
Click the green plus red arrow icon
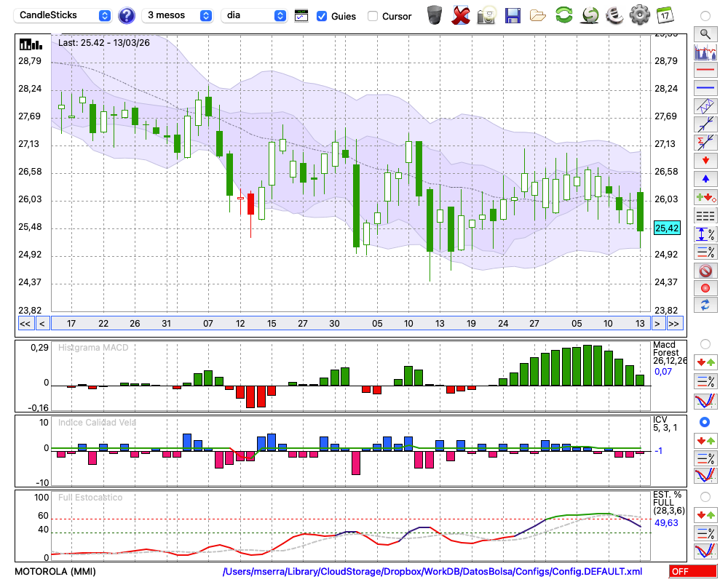click(x=705, y=198)
